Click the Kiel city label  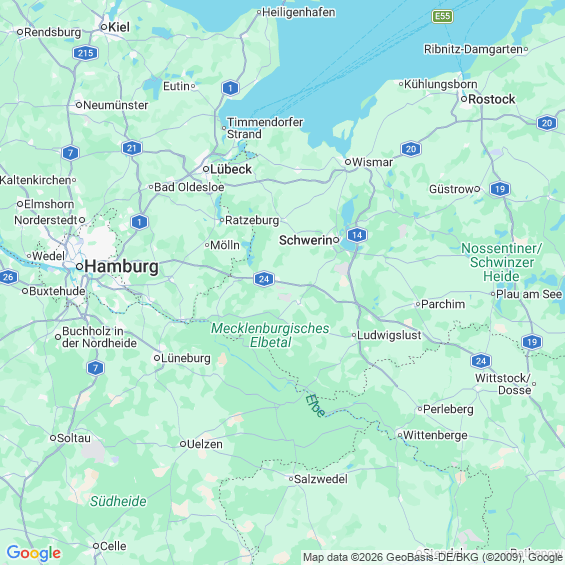pos(119,27)
